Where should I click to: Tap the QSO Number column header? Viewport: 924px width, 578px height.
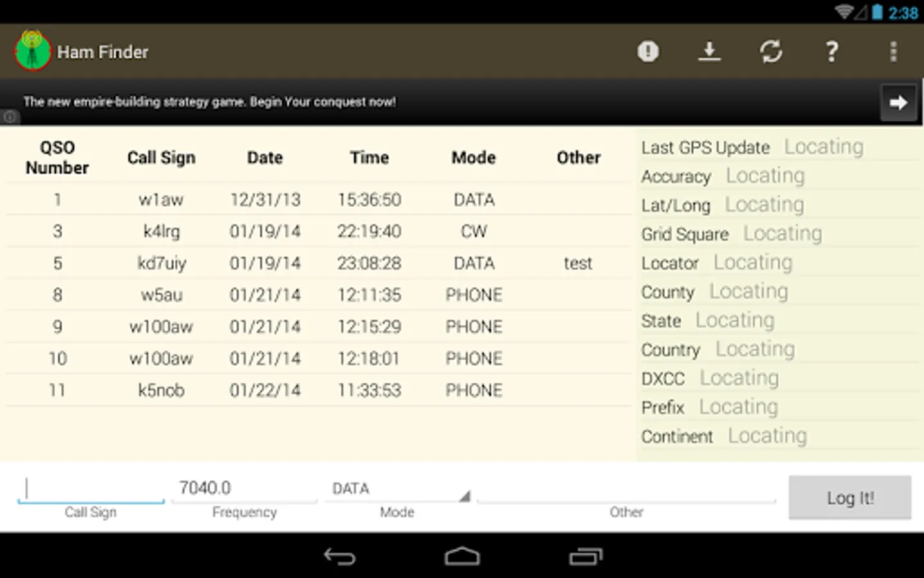click(57, 157)
